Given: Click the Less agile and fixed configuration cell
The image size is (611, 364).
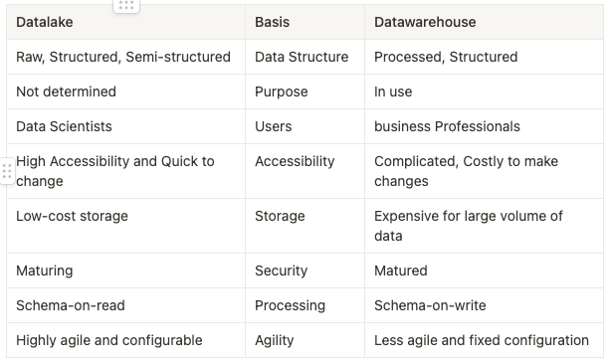Looking at the screenshot, I should [484, 340].
